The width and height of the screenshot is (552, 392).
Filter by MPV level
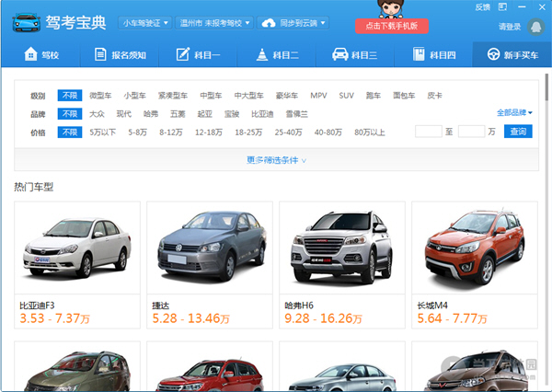pos(318,95)
